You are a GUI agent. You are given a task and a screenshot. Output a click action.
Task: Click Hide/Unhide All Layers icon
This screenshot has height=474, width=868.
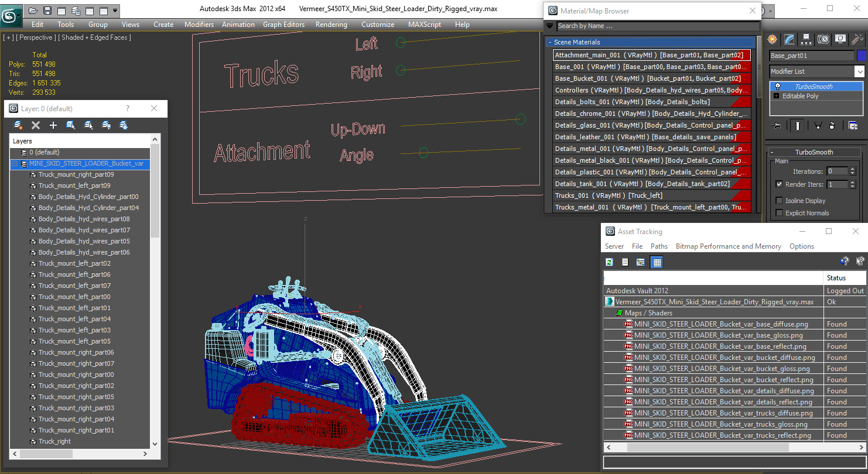point(106,125)
